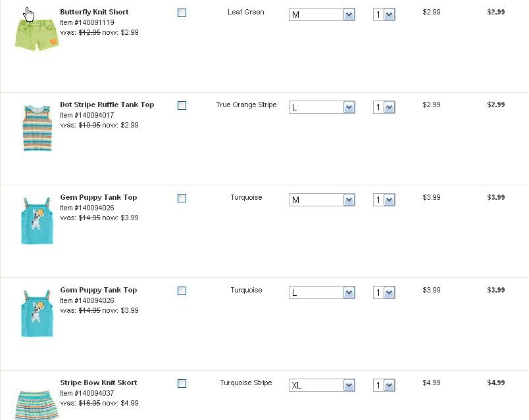Check the Butterfly Knit Short checkbox
The image size is (529, 420).
coord(182,12)
